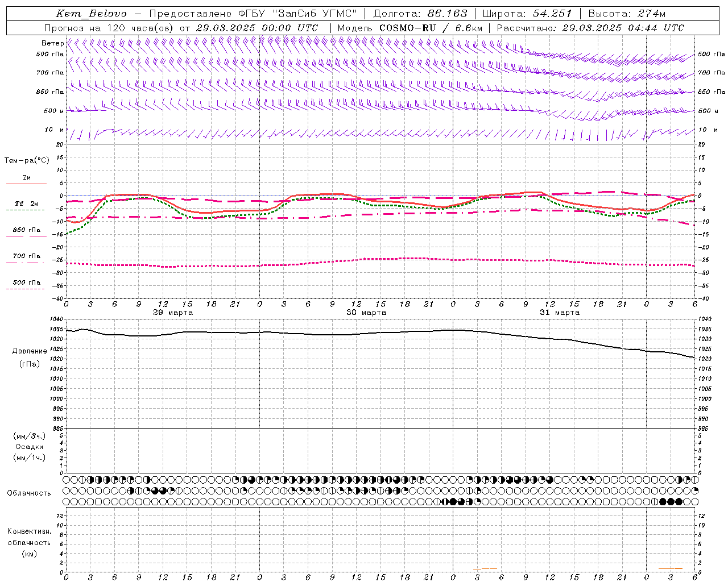Click the Давление pressure panel label
The height and width of the screenshot is (582, 728).
[30, 351]
